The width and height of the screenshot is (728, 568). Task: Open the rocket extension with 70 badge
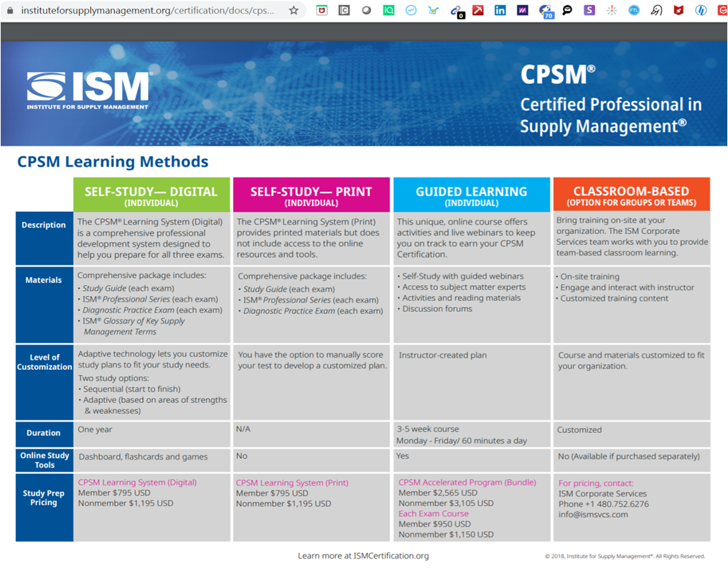546,11
